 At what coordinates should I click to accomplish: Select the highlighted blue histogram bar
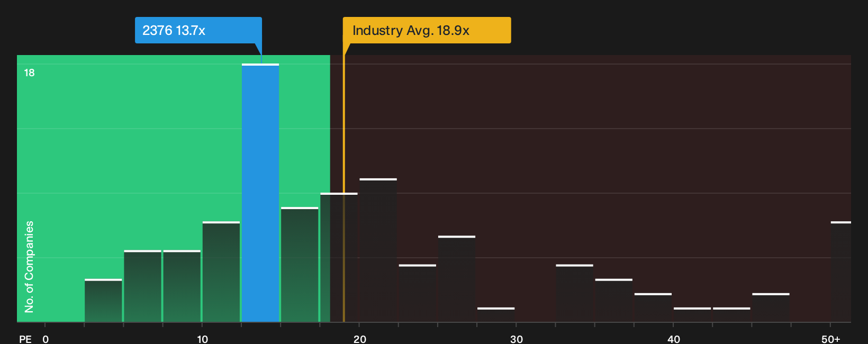260,193
